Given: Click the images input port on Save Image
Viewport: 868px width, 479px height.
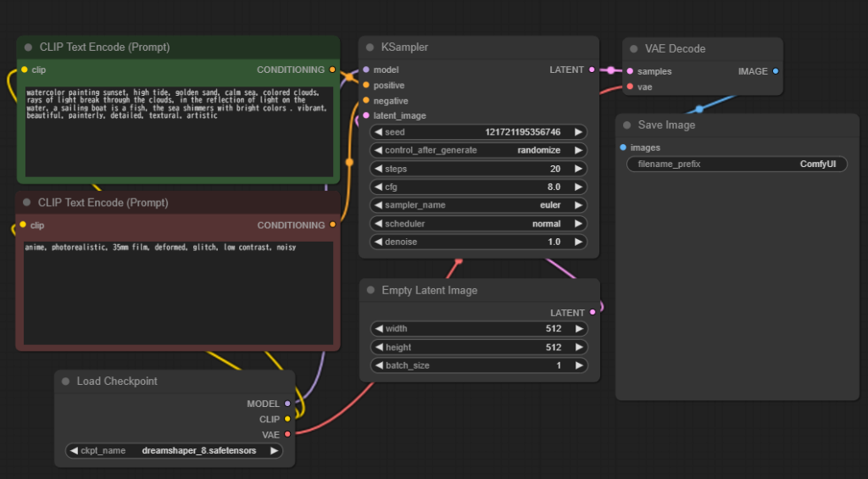Looking at the screenshot, I should click(624, 148).
